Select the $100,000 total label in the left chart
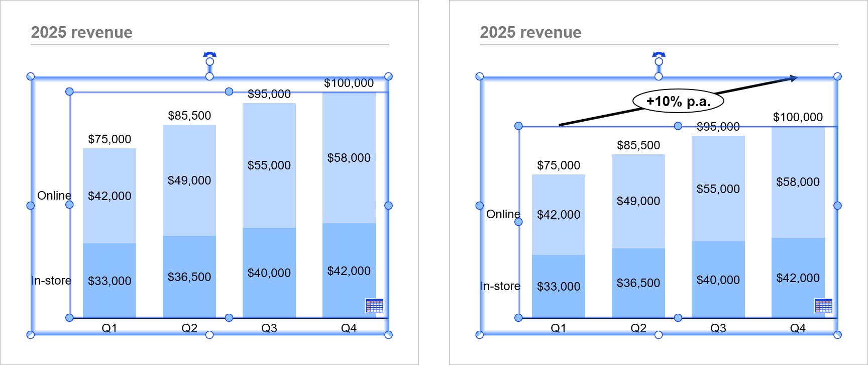868x365 pixels. click(349, 83)
